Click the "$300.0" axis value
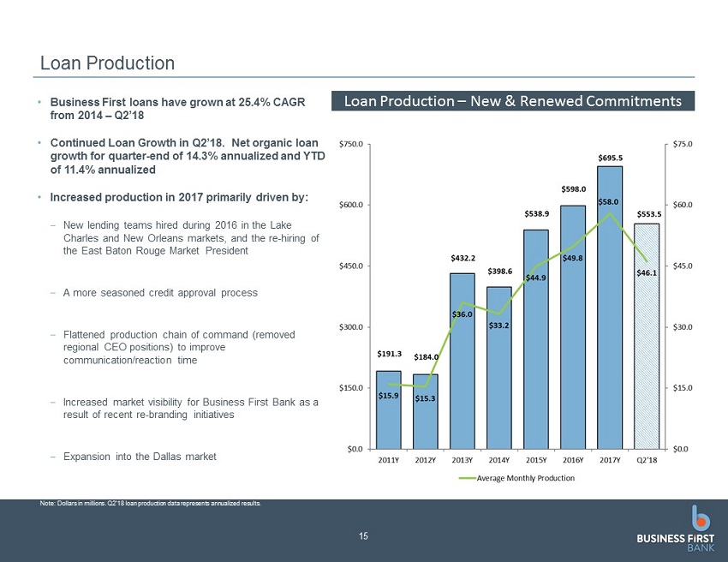 [351, 327]
